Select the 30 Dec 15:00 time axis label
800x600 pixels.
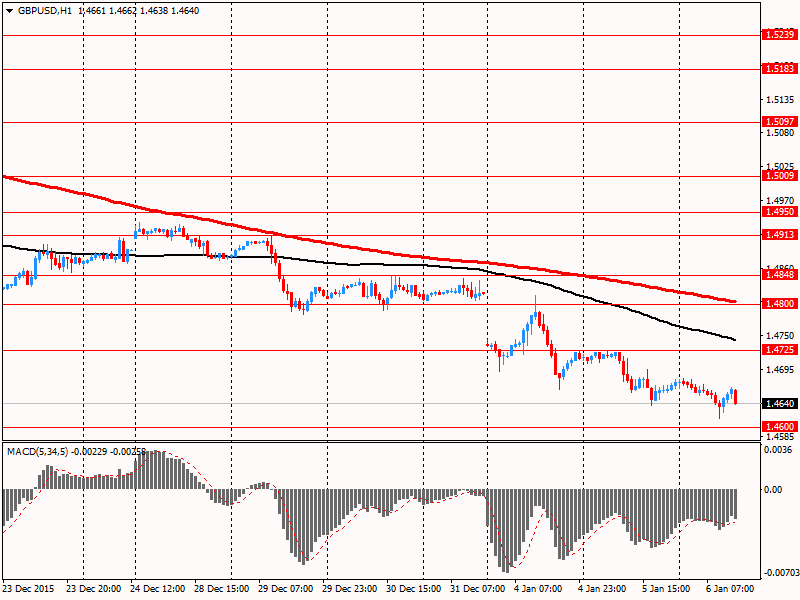(x=413, y=589)
